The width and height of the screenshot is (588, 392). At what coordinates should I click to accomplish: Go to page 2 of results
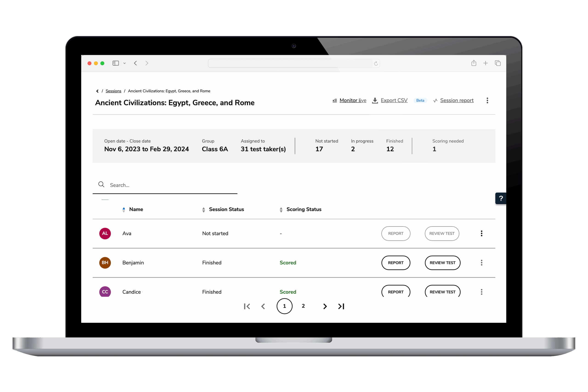coord(303,306)
